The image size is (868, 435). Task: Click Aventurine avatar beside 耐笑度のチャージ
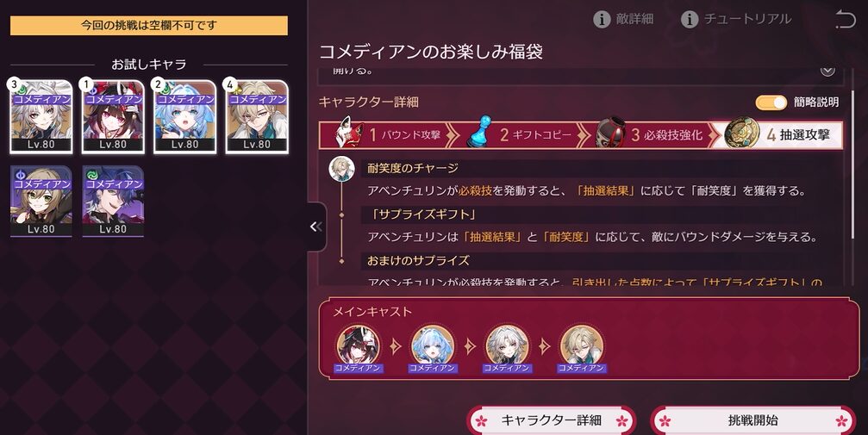341,169
